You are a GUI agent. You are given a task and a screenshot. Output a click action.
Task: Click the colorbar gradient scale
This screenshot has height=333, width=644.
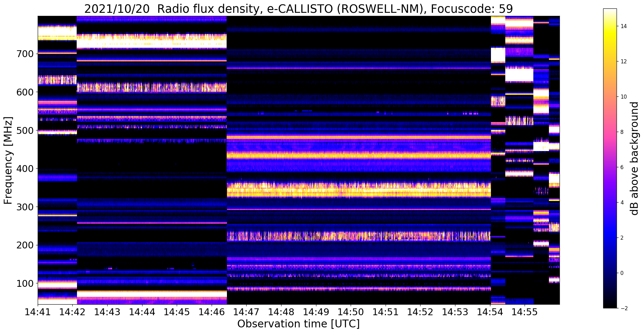coord(610,158)
